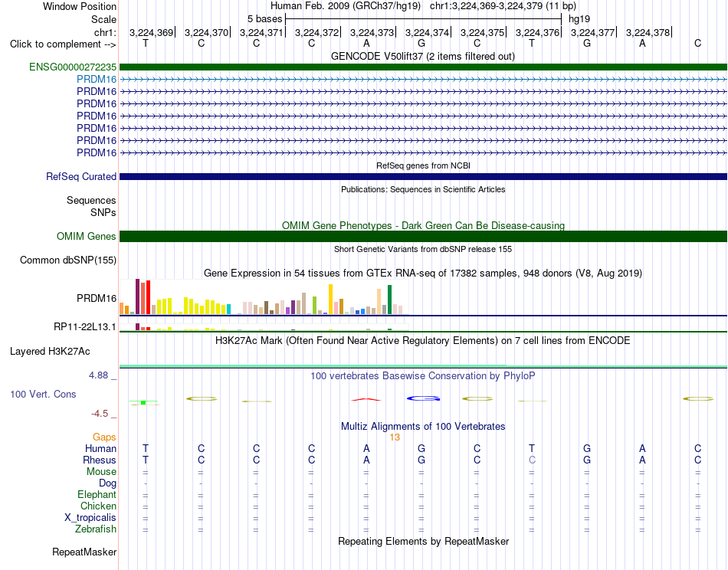This screenshot has width=728, height=570.
Task: Click the RP11-22L13.1 expression label
Action: 85,327
